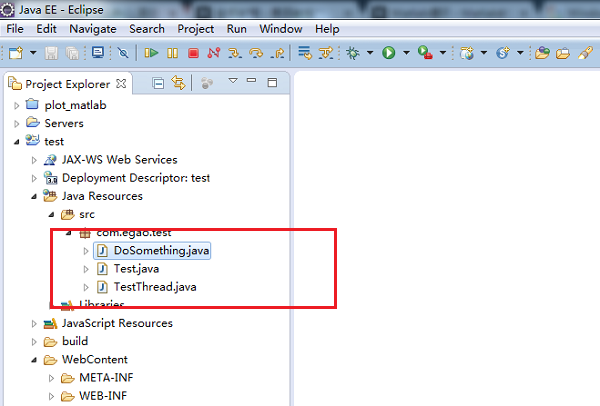The image size is (600, 406).
Task: Select the META-INF folder
Action: click(106, 378)
